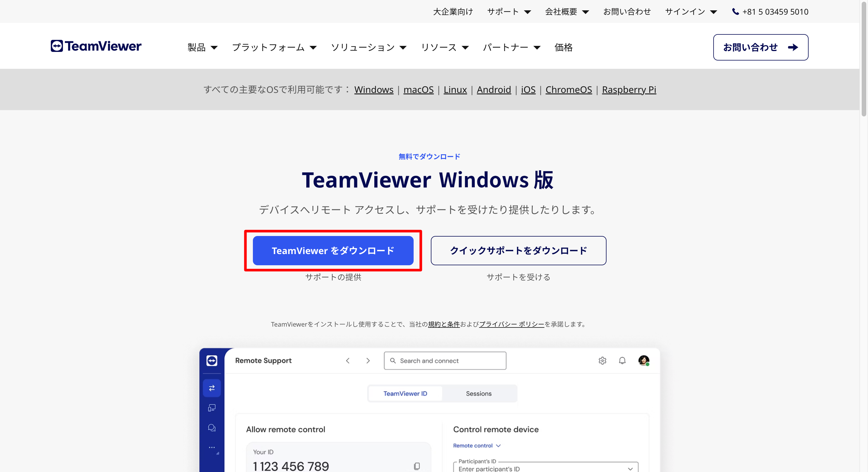Image resolution: width=868 pixels, height=472 pixels.
Task: Open the macOS download link
Action: (418, 89)
